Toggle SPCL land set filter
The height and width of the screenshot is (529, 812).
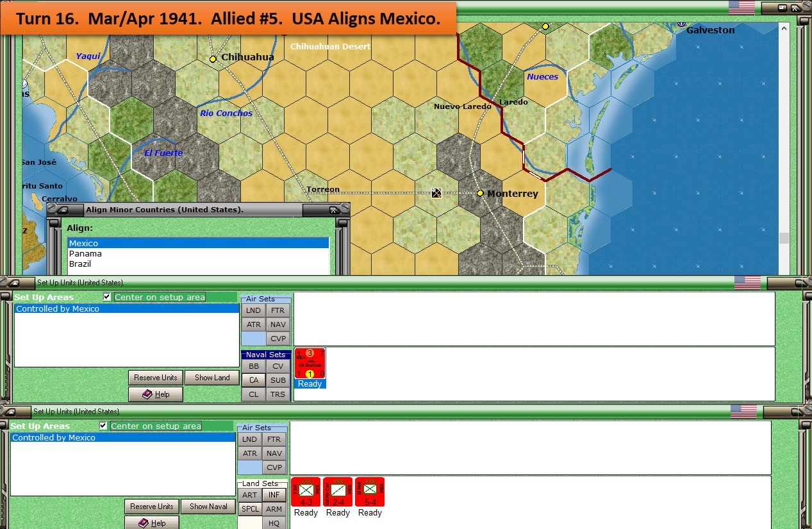pos(250,509)
